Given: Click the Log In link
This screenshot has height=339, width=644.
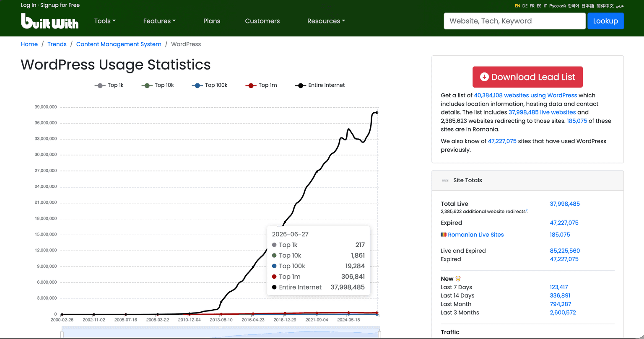Looking at the screenshot, I should coord(29,5).
